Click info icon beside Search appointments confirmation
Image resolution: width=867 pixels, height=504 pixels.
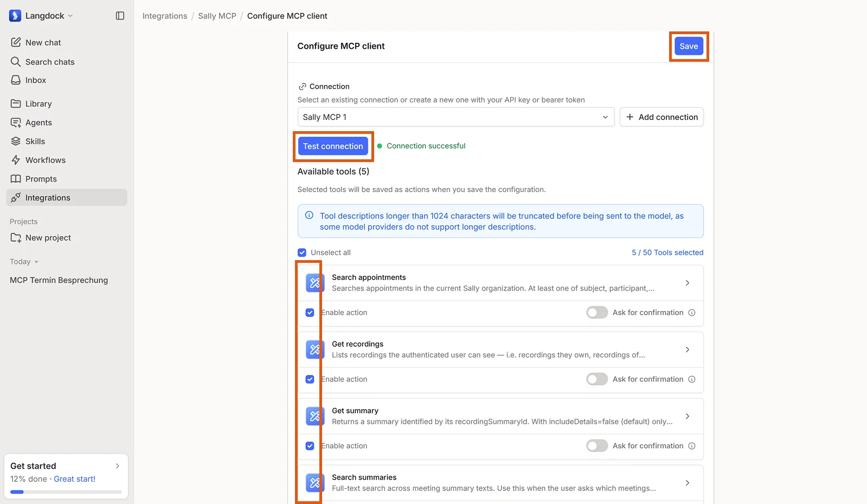[692, 313]
